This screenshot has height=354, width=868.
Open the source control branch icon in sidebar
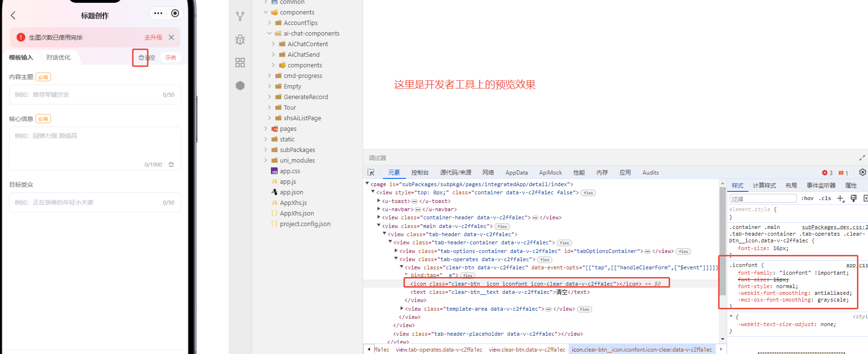[x=240, y=16]
